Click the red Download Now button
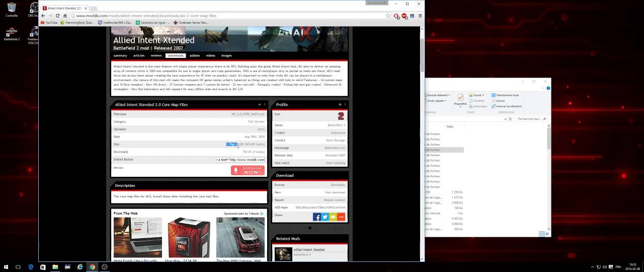 [x=248, y=170]
